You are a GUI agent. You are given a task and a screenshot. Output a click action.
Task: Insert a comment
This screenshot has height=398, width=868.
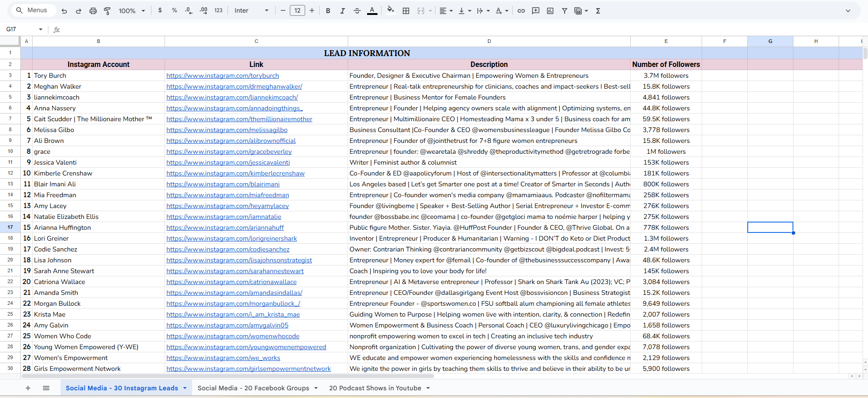(536, 11)
